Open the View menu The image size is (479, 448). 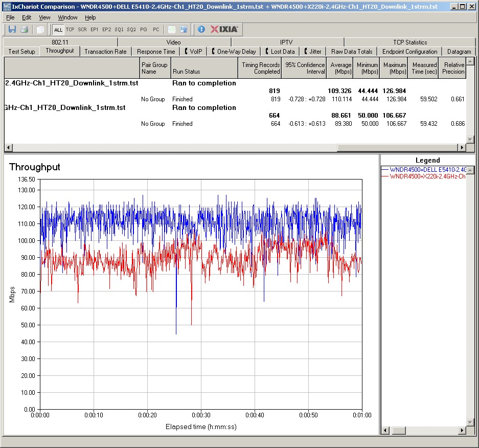[x=44, y=17]
